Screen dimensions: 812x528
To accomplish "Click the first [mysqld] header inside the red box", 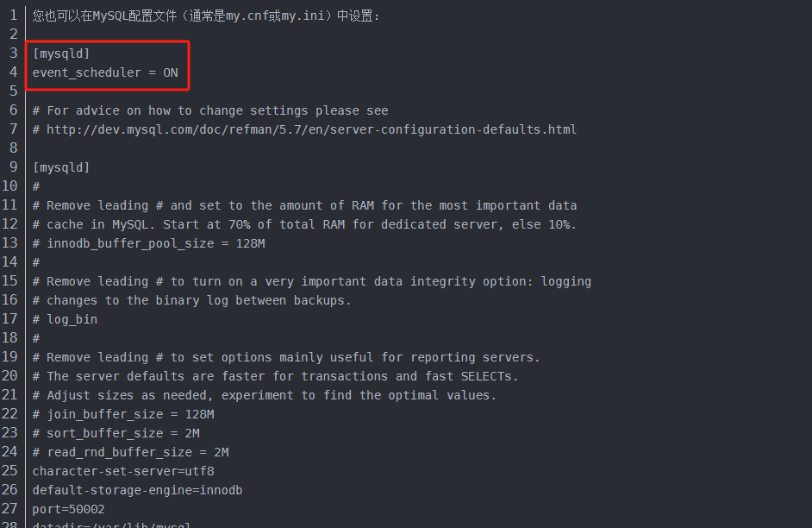I will click(x=61, y=53).
